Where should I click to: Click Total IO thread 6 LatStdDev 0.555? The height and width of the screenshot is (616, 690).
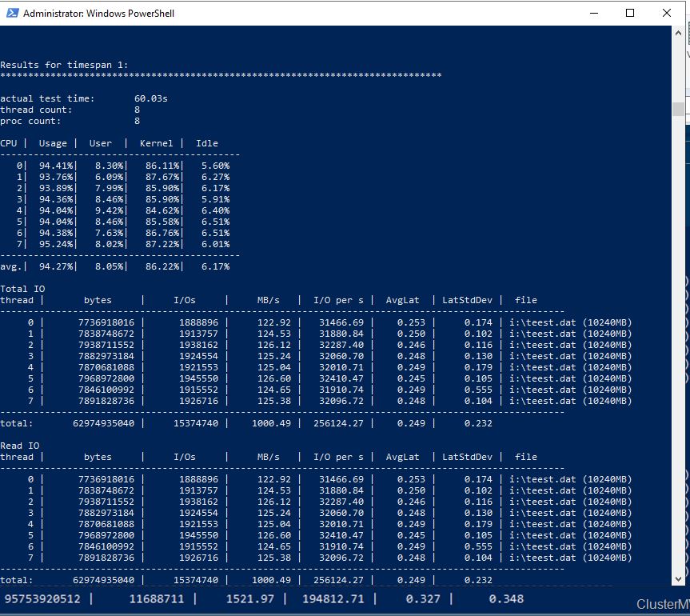[478, 390]
